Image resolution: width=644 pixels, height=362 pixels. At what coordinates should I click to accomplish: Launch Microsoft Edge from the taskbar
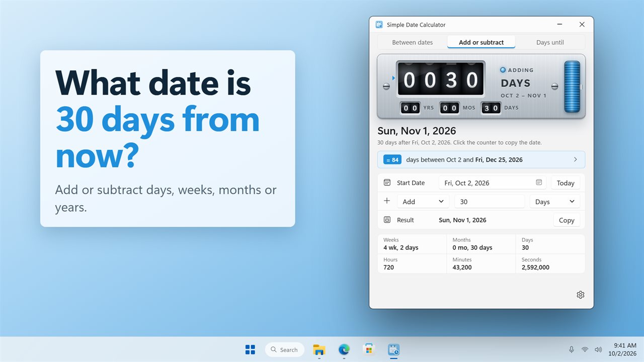[344, 349]
